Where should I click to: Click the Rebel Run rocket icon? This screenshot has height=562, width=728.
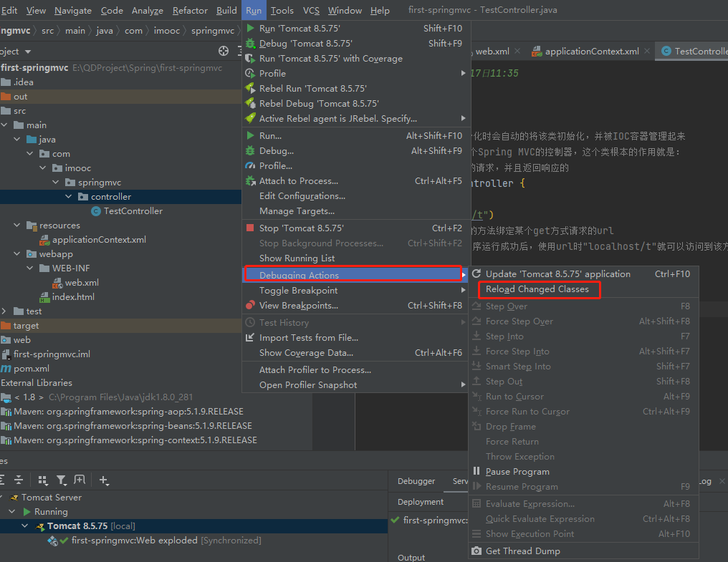pos(250,88)
